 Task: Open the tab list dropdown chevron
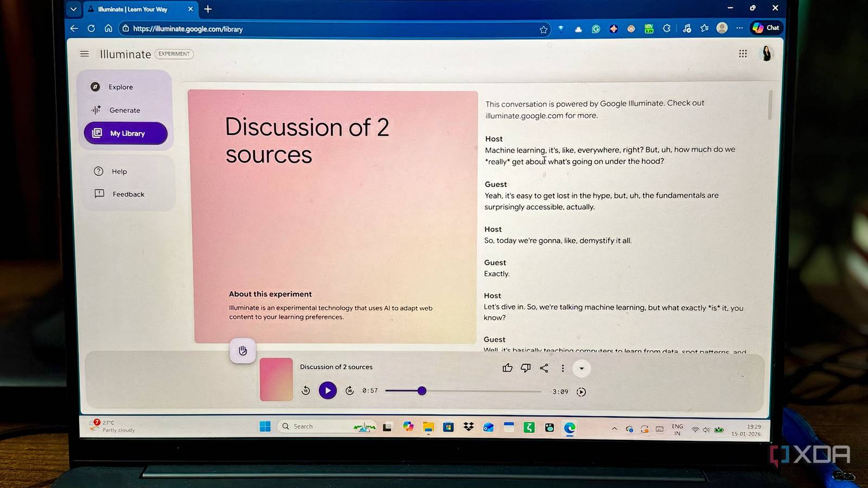73,9
